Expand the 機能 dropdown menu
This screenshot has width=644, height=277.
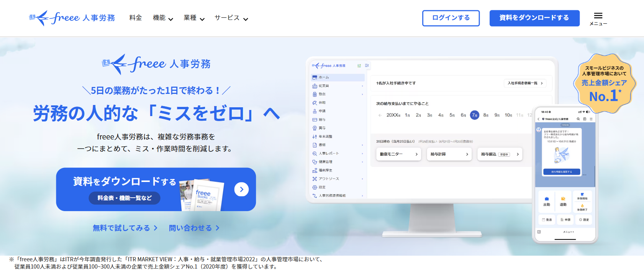point(163,18)
